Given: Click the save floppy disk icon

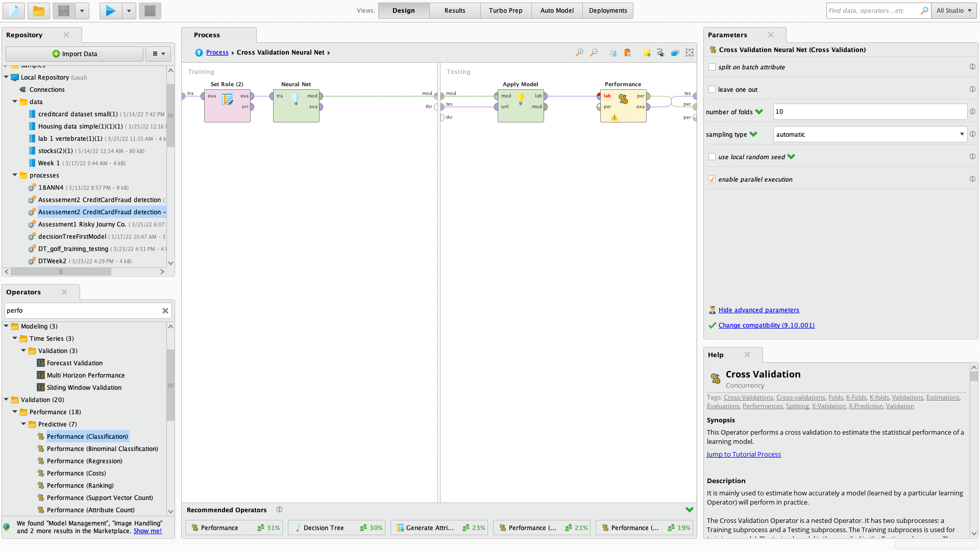Looking at the screenshot, I should tap(64, 11).
